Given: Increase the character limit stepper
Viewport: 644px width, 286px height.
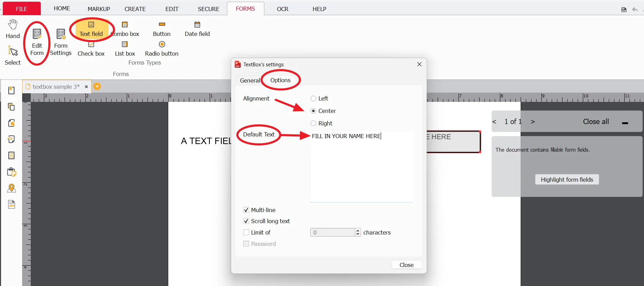Looking at the screenshot, I should point(358,230).
